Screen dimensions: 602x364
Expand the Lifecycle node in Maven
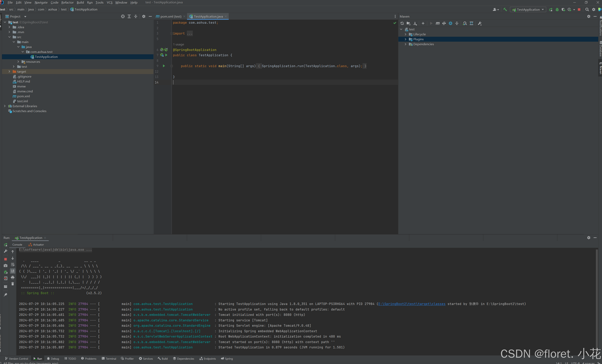405,34
